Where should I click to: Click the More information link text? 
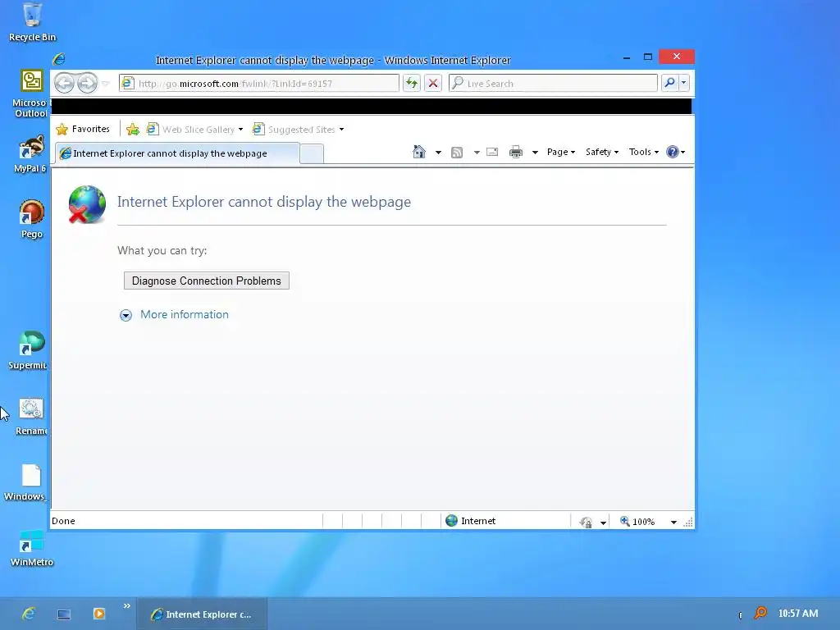[x=185, y=314]
